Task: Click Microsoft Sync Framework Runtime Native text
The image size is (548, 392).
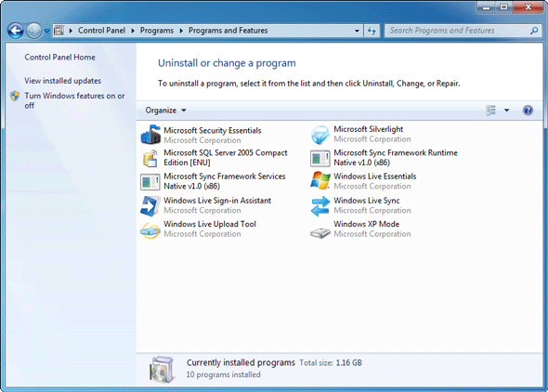Action: (396, 158)
